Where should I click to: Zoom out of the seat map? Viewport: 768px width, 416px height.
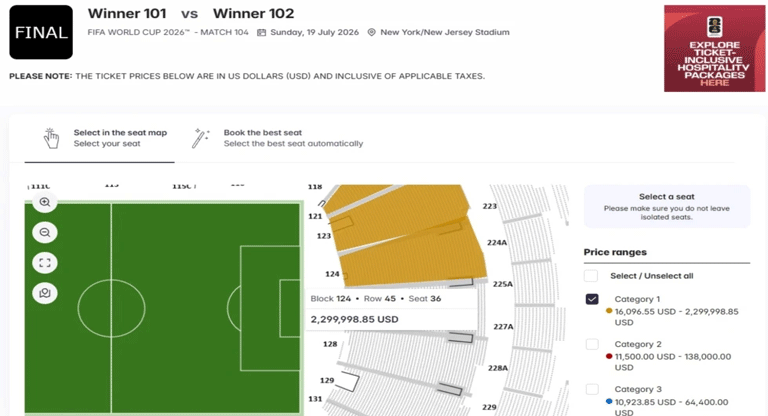(45, 232)
